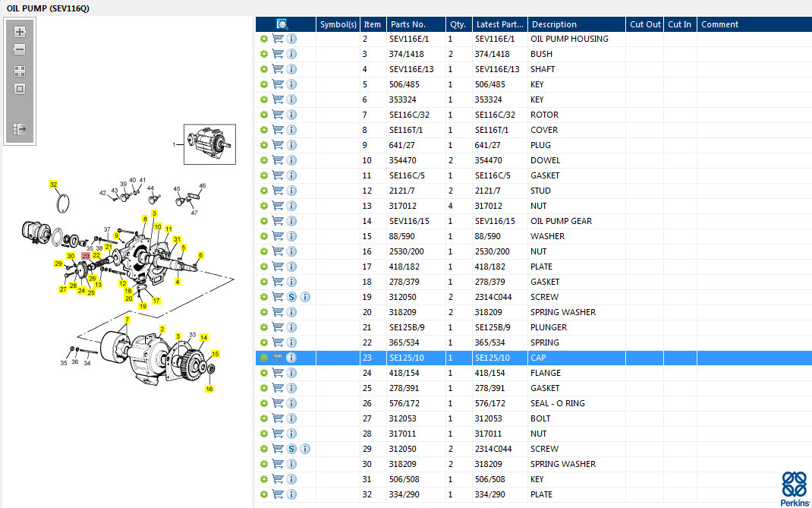Image resolution: width=812 pixels, height=508 pixels.
Task: Click supersession S icon for item 29 SCREW
Action: coord(291,449)
